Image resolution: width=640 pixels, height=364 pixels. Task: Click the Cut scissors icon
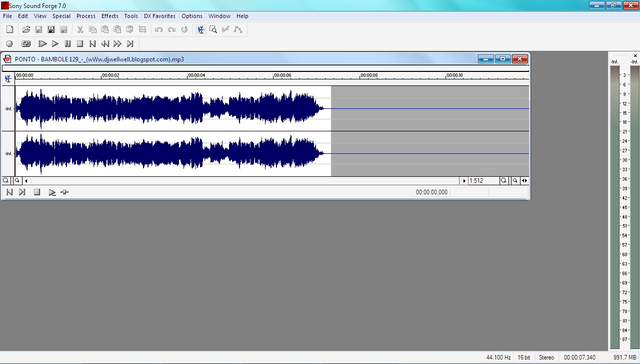80,29
